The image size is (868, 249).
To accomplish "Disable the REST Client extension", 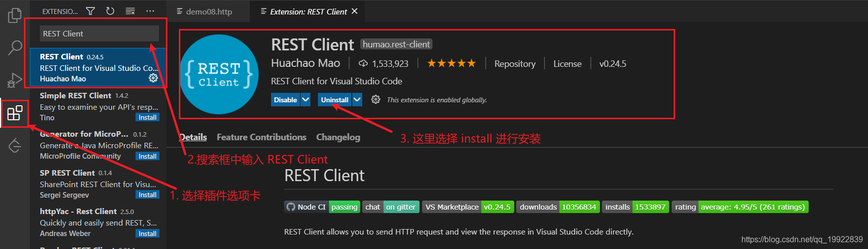I will point(286,100).
